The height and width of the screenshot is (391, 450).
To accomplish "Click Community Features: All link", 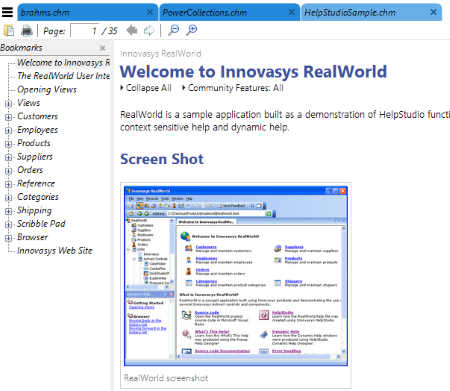I will tap(236, 88).
